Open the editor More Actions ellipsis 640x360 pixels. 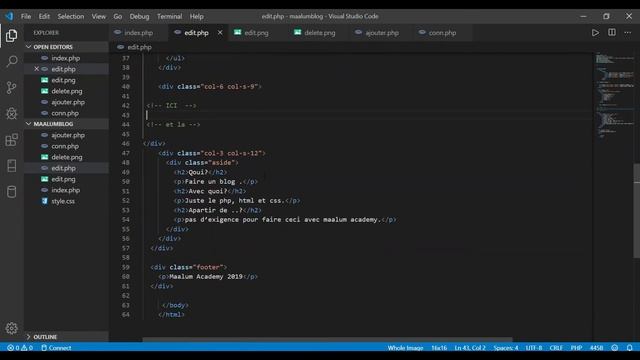click(627, 33)
